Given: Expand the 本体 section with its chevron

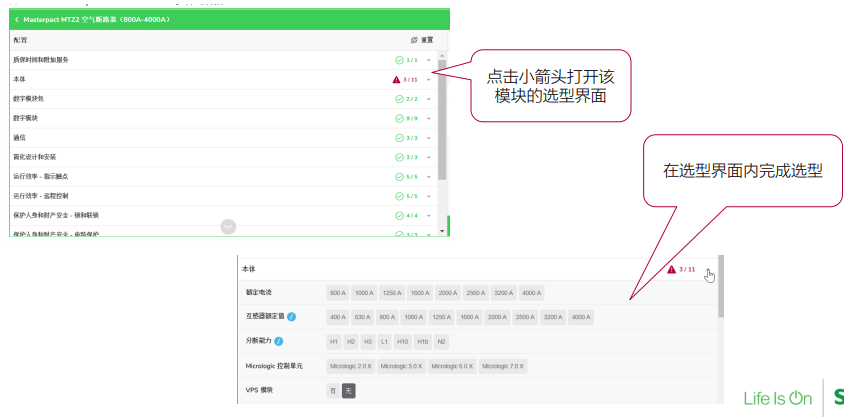Looking at the screenshot, I should [428, 79].
